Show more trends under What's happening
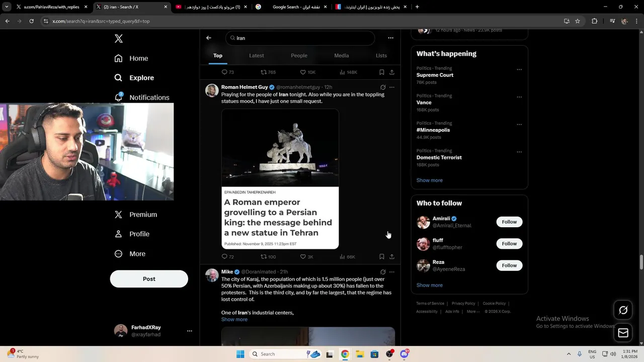 tap(430, 180)
